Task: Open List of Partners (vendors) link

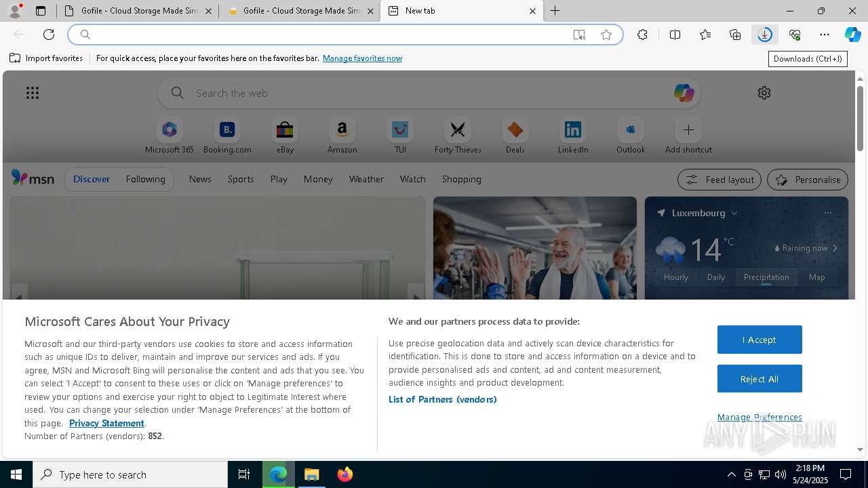Action: (x=443, y=399)
